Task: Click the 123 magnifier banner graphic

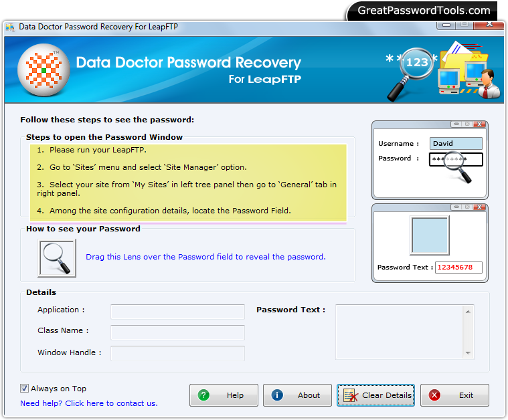Action: click(412, 74)
